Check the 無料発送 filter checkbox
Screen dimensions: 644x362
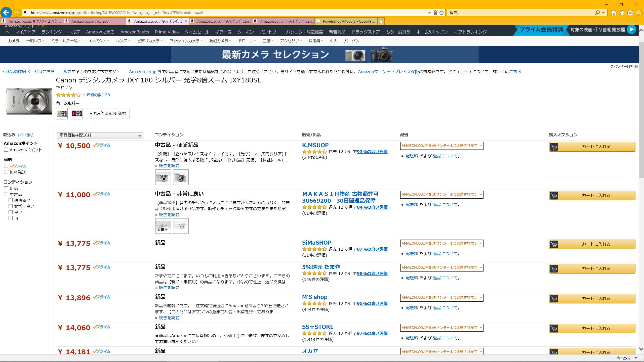[x=6, y=172]
